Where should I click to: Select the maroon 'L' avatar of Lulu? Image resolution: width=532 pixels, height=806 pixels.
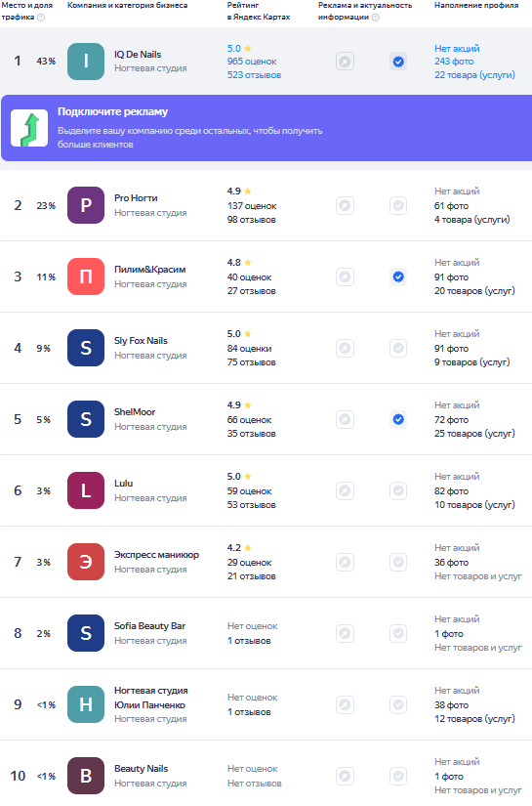(86, 490)
